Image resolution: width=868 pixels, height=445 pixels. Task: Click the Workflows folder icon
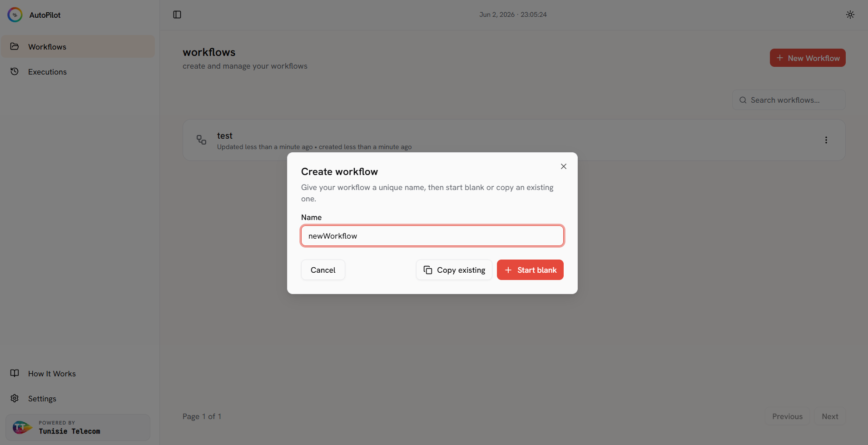click(x=15, y=46)
